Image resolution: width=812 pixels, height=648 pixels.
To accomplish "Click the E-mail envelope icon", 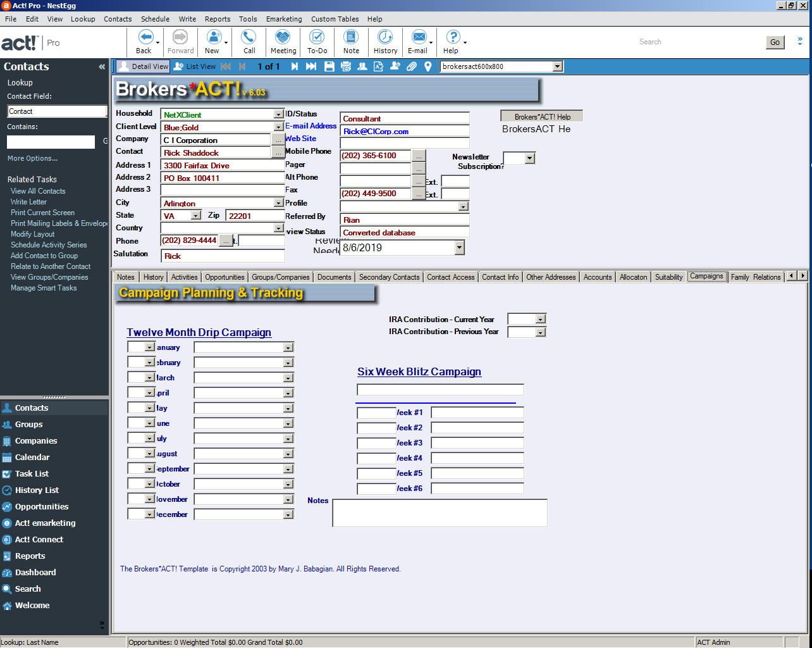I will (x=418, y=37).
